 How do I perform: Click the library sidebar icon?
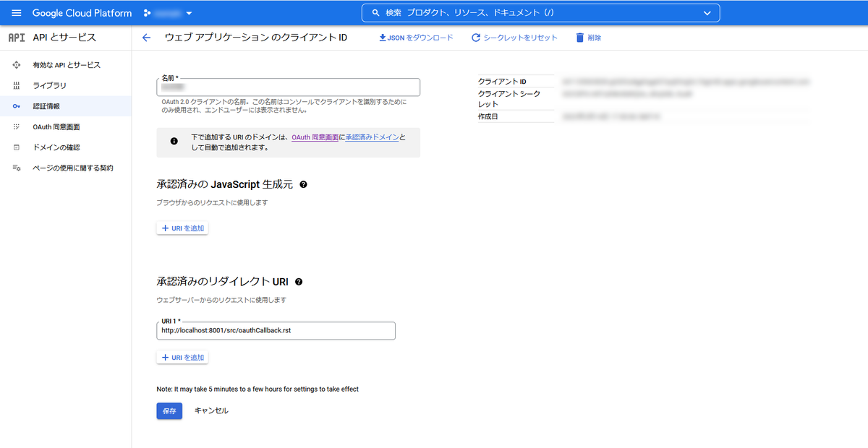(x=17, y=85)
